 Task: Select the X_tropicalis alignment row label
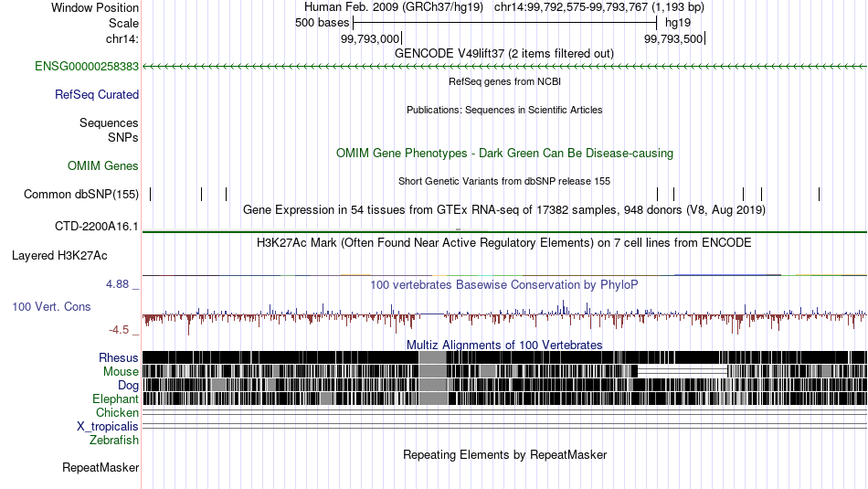108,427
